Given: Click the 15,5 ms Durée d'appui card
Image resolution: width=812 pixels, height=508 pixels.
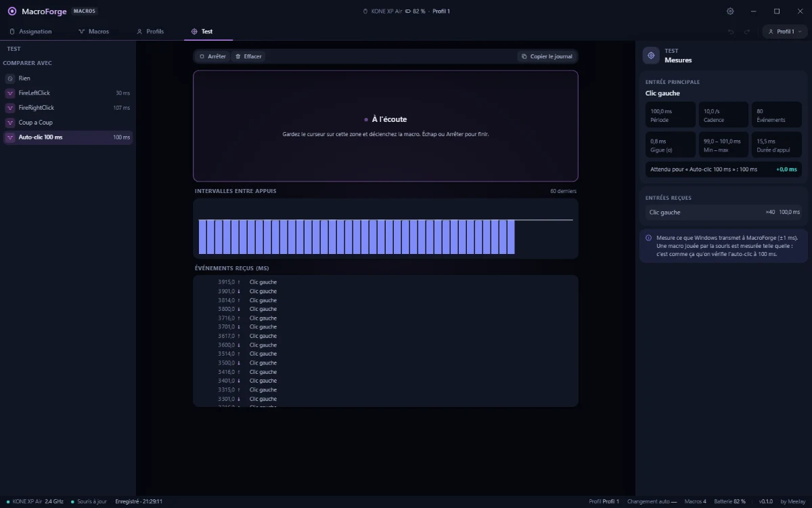Looking at the screenshot, I should 777,144.
